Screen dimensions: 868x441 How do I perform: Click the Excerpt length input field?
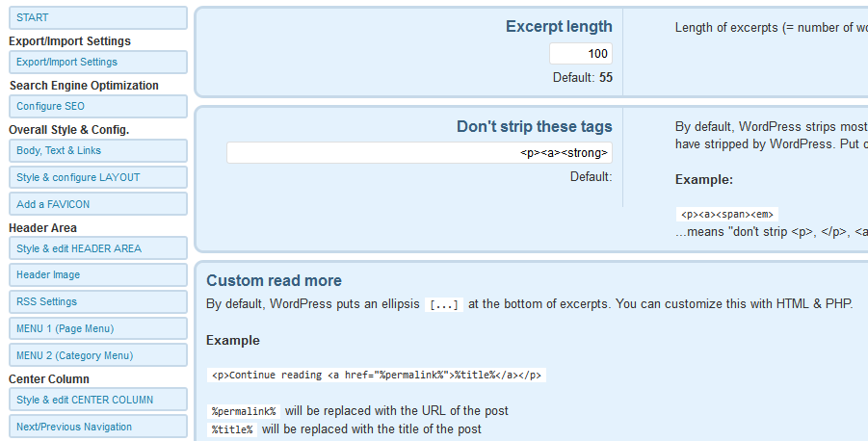pos(581,54)
